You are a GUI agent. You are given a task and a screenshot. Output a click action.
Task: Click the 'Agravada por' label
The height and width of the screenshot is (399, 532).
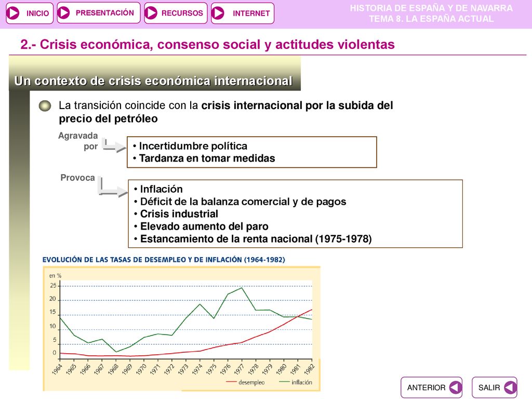[78, 141]
